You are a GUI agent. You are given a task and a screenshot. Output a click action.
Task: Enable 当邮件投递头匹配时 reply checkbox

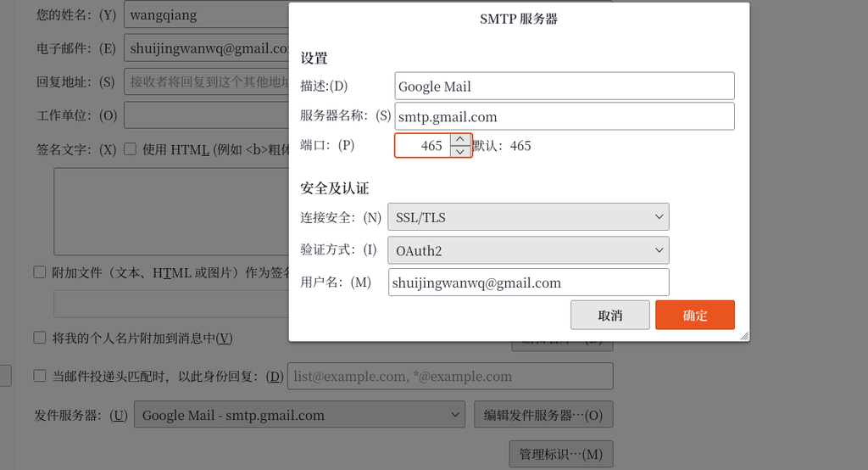pos(39,376)
